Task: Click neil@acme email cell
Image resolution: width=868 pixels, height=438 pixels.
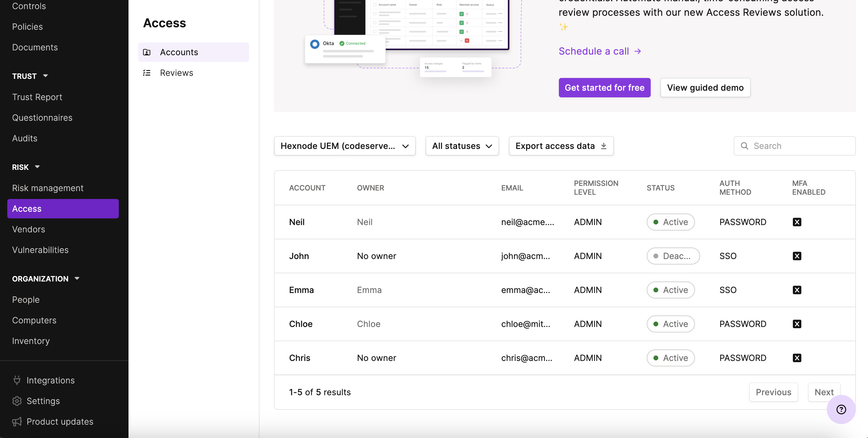Action: [x=527, y=222]
